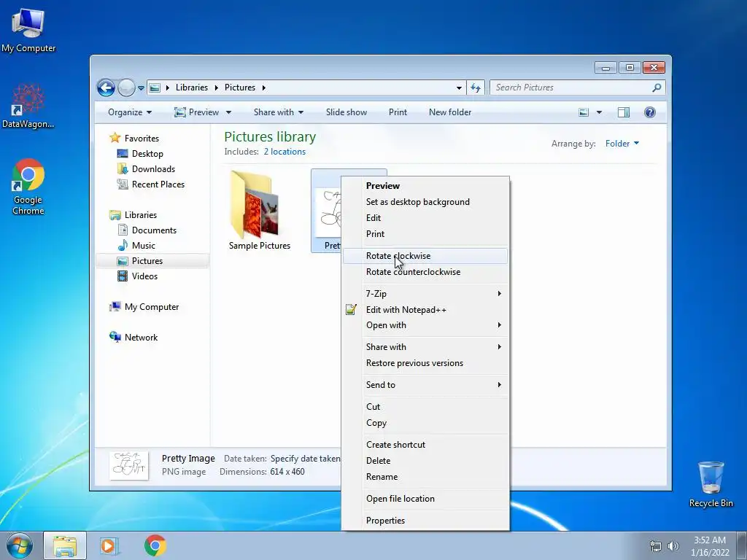This screenshot has height=560, width=747.
Task: Show the preview pane icon
Action: pos(623,112)
